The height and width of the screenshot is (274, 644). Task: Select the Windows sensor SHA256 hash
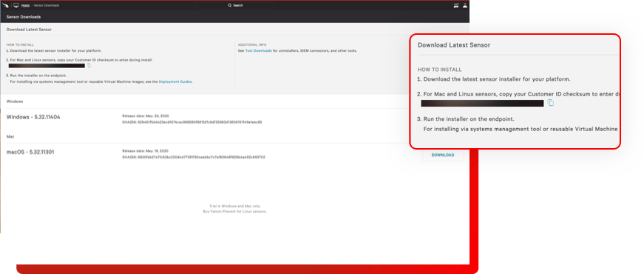coord(199,122)
